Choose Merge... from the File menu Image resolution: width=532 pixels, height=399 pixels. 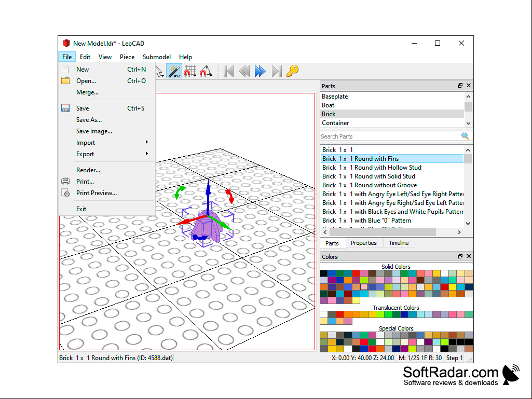pos(107,92)
